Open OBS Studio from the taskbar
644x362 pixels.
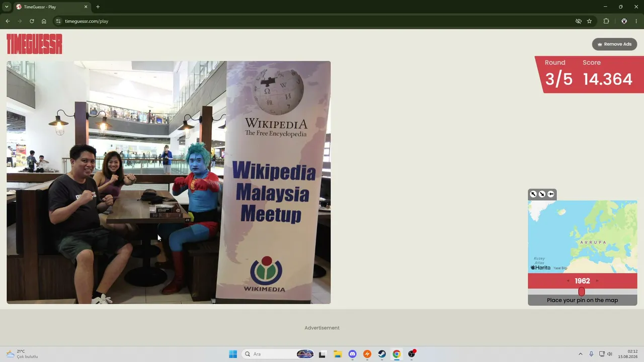pos(412,354)
